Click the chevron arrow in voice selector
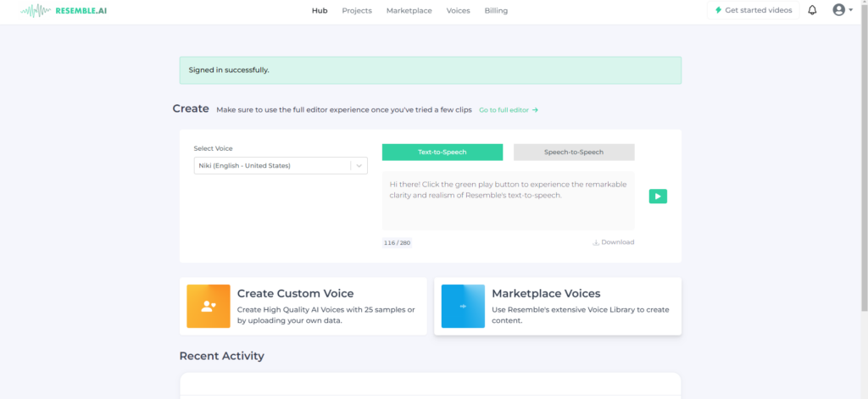This screenshot has width=868, height=399. pos(359,166)
